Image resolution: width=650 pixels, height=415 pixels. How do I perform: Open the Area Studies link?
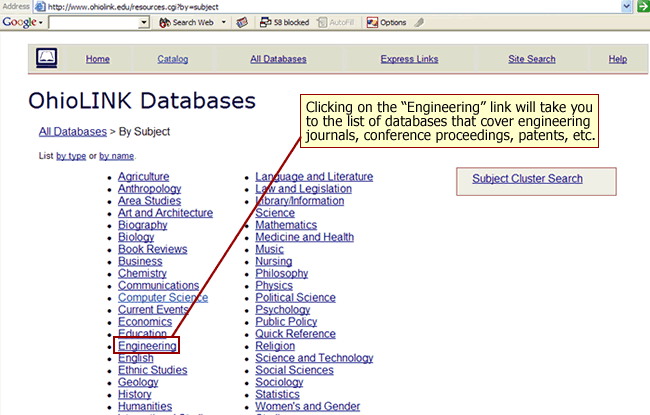click(x=150, y=200)
